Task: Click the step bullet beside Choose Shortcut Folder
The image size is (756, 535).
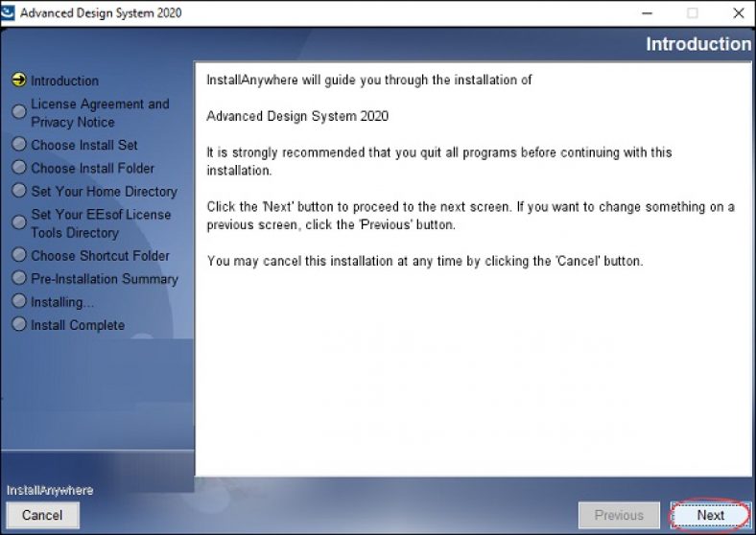Action: [19, 254]
